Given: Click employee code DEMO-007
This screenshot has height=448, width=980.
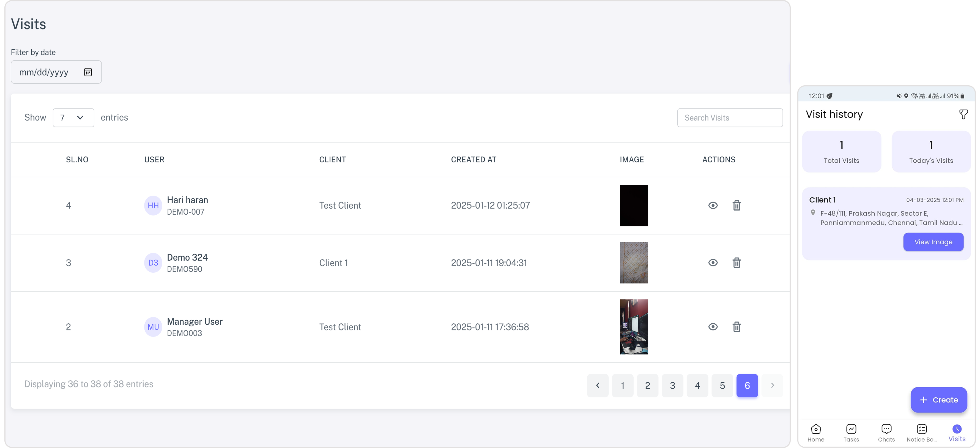Looking at the screenshot, I should point(186,212).
